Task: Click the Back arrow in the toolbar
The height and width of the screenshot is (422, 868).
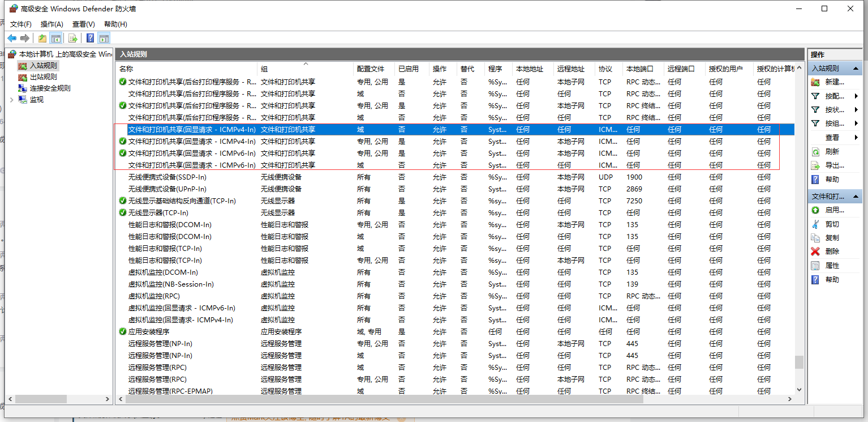Action: click(12, 39)
